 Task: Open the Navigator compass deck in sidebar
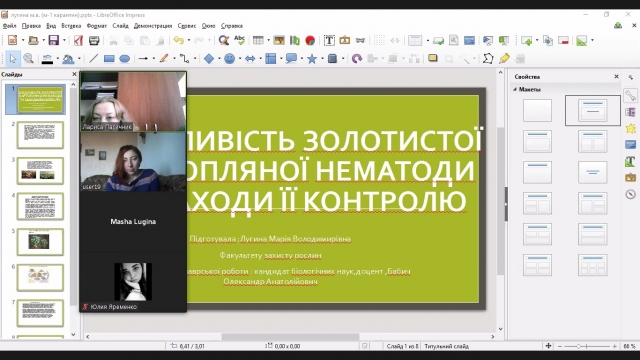click(x=630, y=194)
